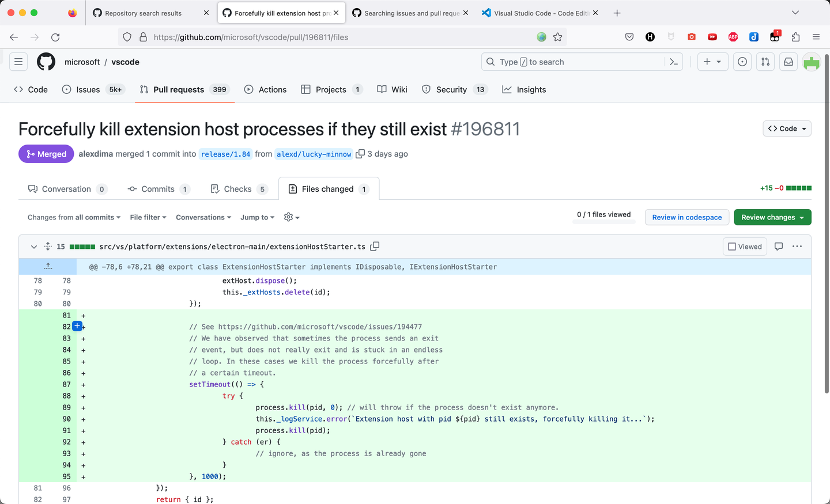Open the Conversations dropdown

click(x=203, y=217)
